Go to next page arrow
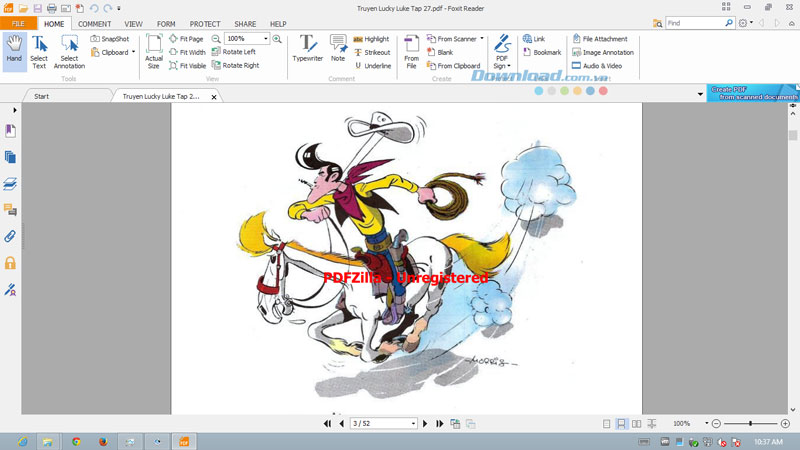This screenshot has width=800, height=450. [x=425, y=424]
